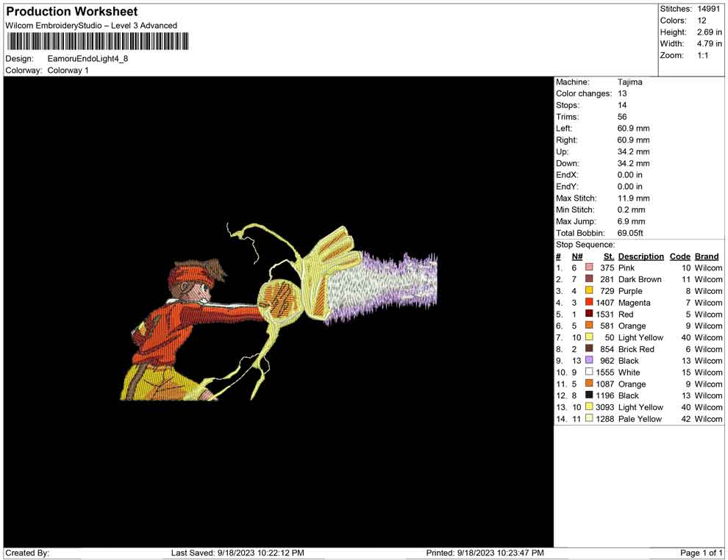Select the Dark Brown thread swatch

pos(589,279)
